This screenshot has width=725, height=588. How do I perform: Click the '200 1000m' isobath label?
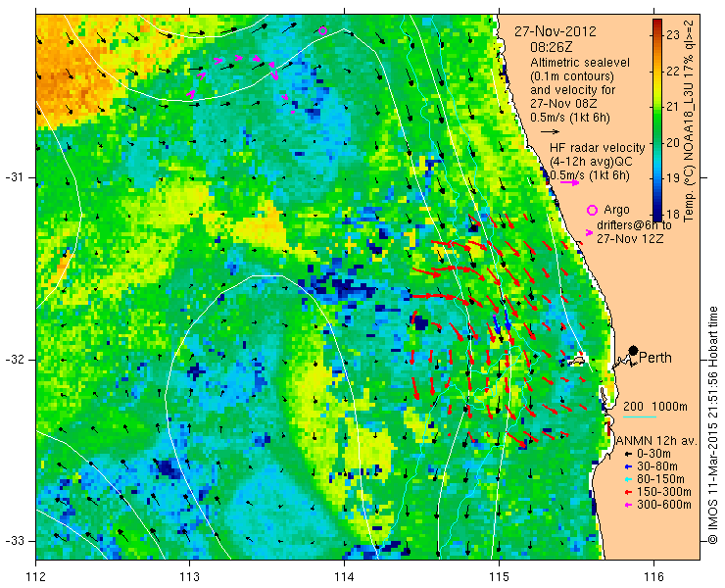click(x=655, y=407)
